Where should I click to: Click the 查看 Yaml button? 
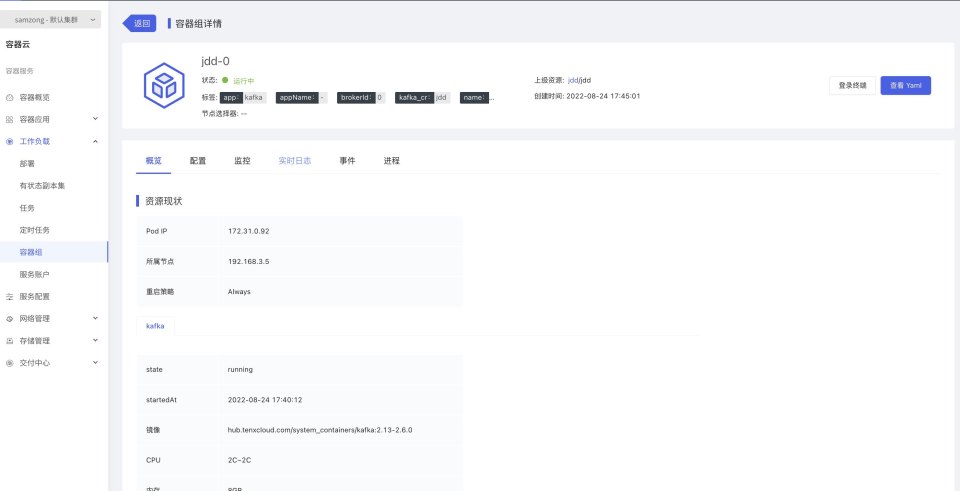905,86
